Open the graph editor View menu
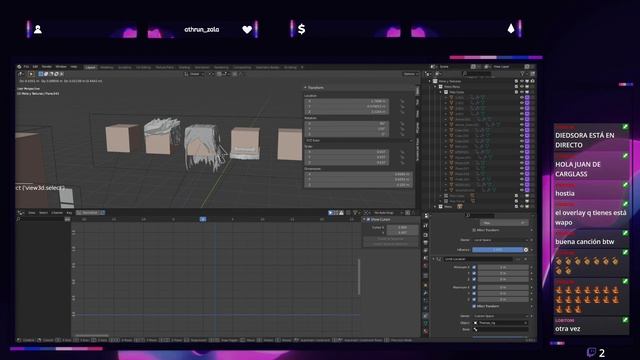Viewport: 640px width, 360px height. (x=31, y=213)
